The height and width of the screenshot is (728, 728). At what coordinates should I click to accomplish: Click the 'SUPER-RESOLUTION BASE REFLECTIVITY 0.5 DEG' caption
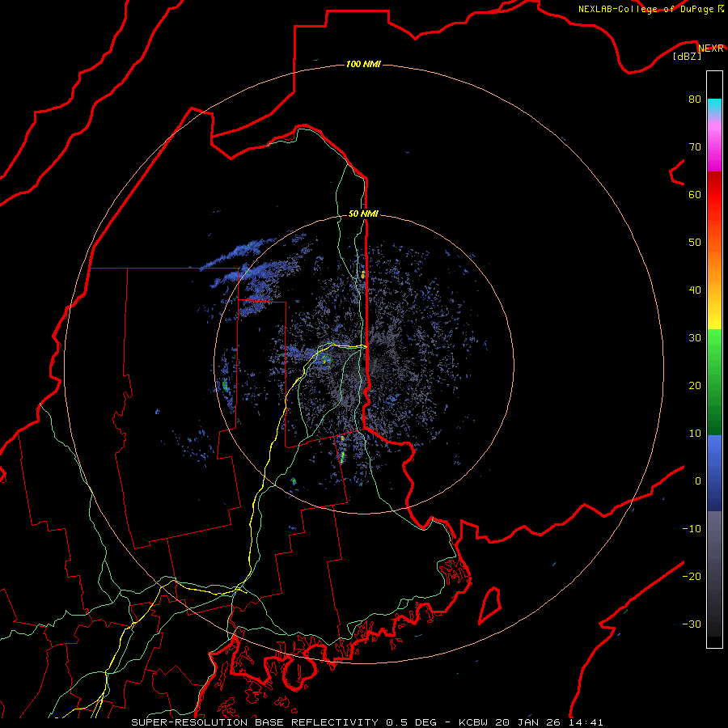coord(284,722)
